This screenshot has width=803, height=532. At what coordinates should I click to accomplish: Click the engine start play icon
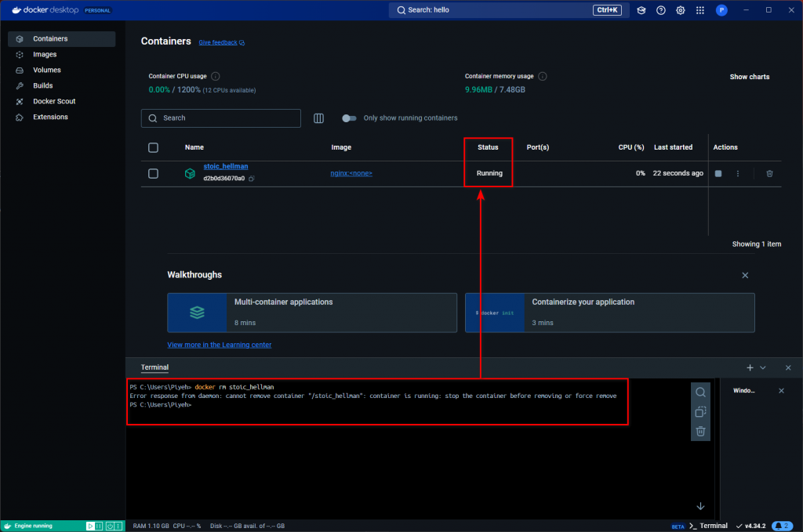tap(90, 526)
